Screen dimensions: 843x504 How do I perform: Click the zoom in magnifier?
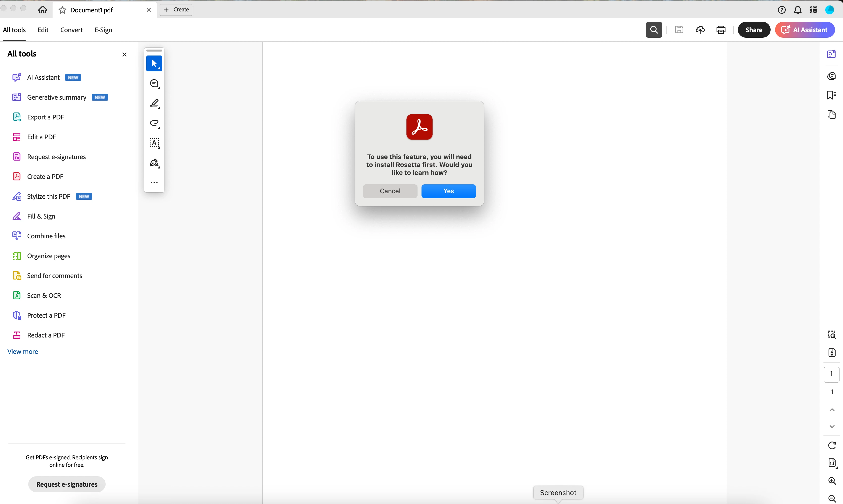(x=831, y=481)
